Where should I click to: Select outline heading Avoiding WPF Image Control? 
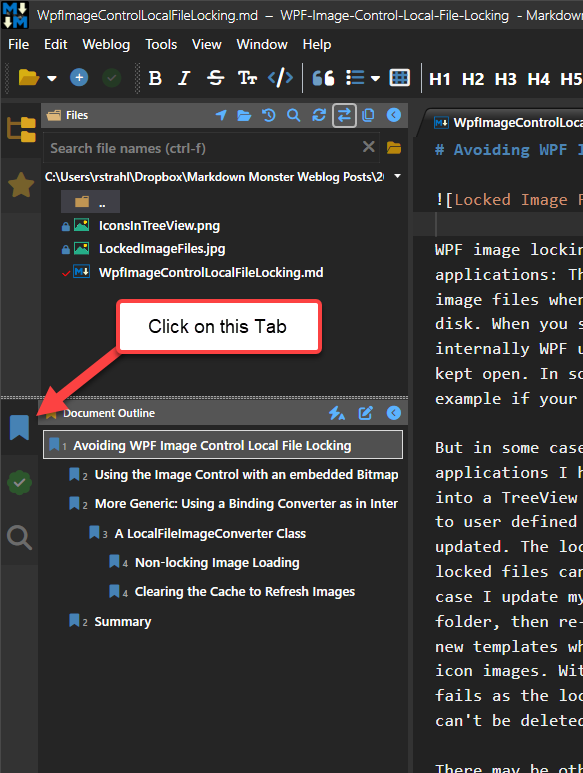click(223, 445)
